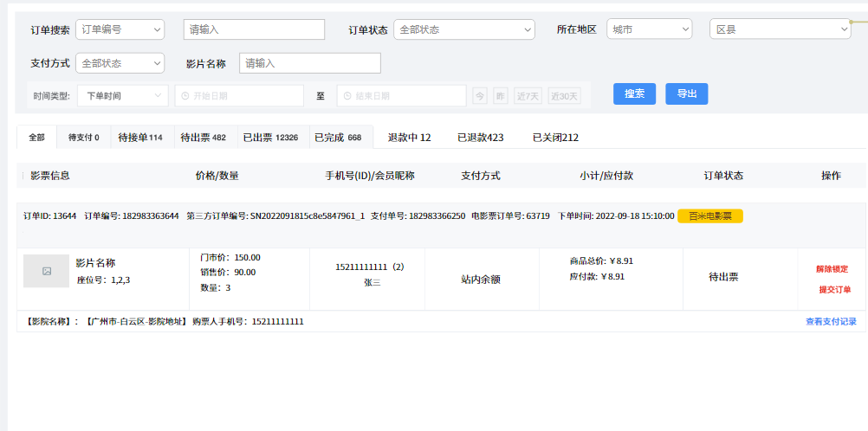
Task: Select the 今 (today) quick filter
Action: (480, 96)
